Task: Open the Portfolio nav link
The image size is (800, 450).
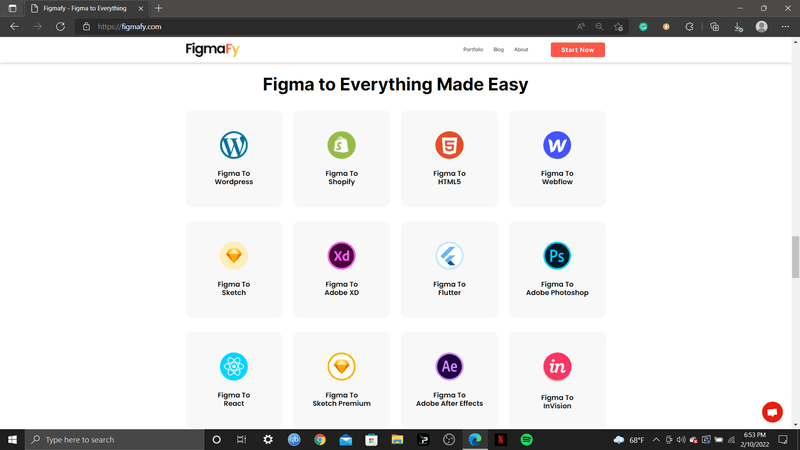Action: click(473, 49)
